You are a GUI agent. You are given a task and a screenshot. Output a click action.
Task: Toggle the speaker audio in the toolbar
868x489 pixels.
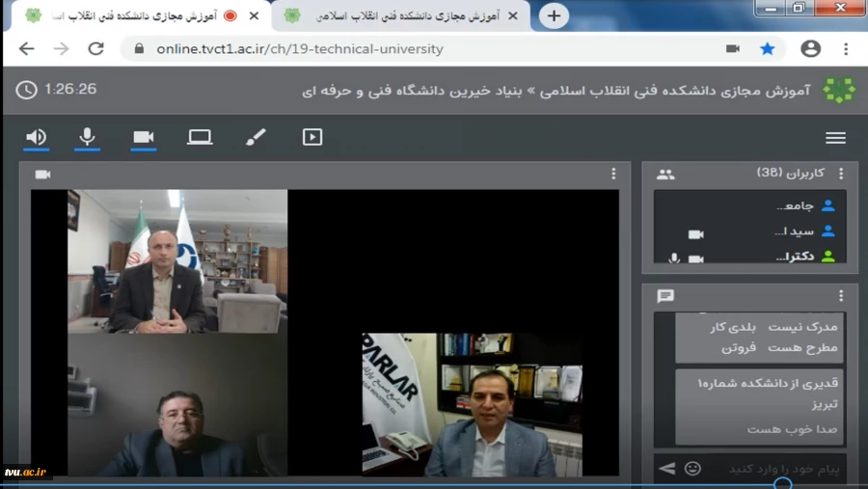(37, 137)
